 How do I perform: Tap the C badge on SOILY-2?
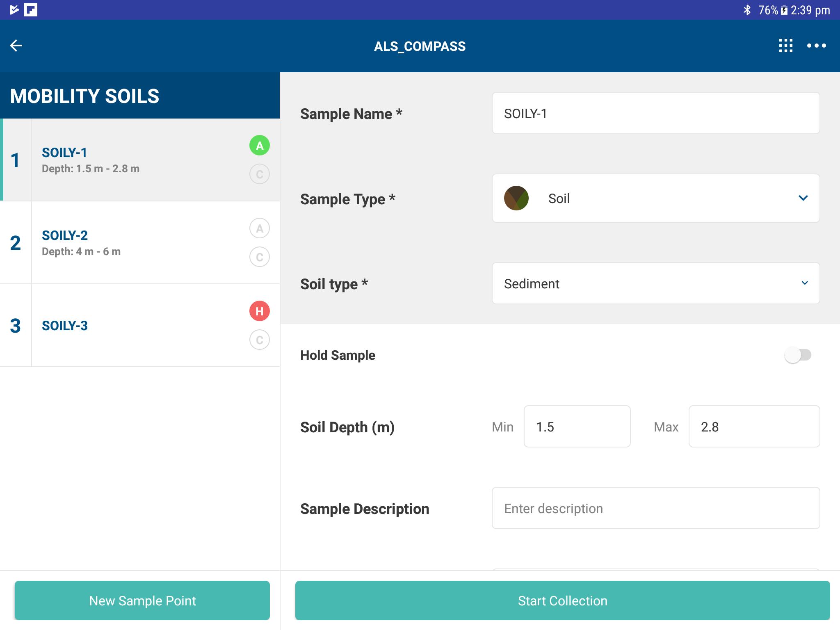260,257
